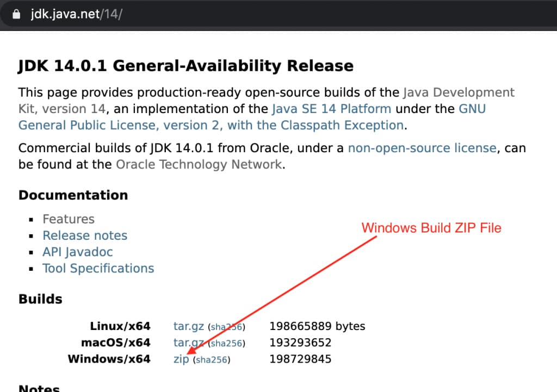Select the 198729845 size value

tap(300, 359)
